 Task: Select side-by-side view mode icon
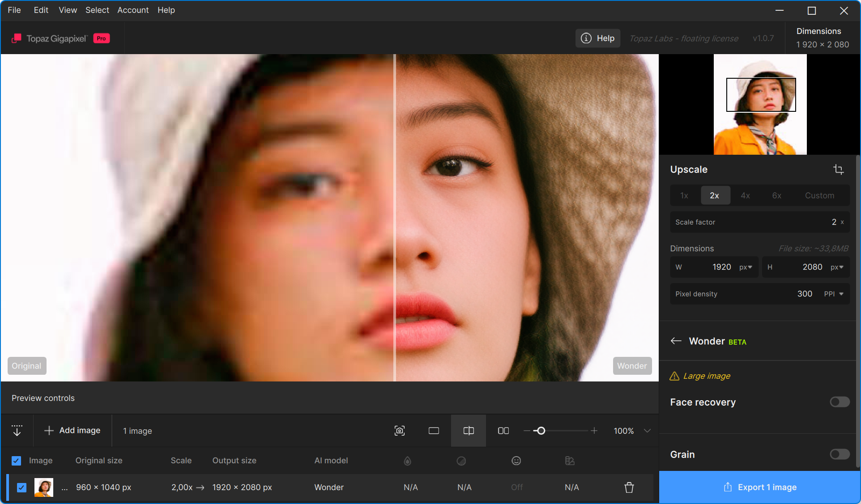coord(503,431)
